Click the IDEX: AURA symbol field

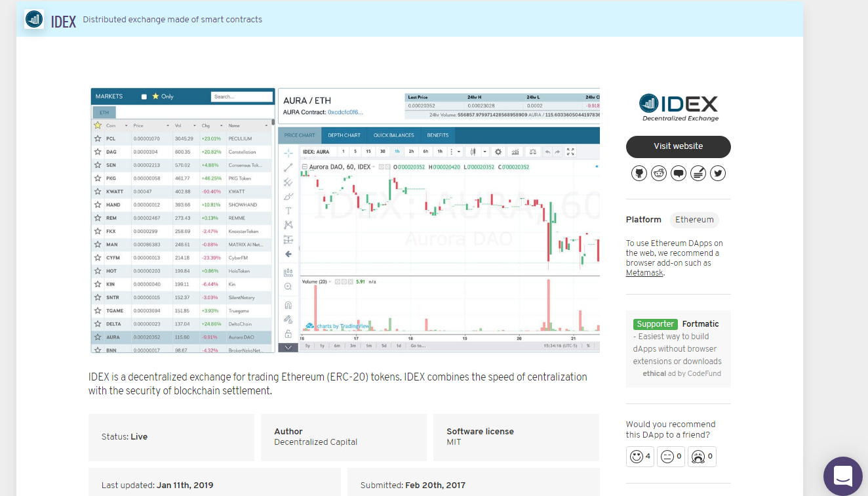tap(319, 152)
